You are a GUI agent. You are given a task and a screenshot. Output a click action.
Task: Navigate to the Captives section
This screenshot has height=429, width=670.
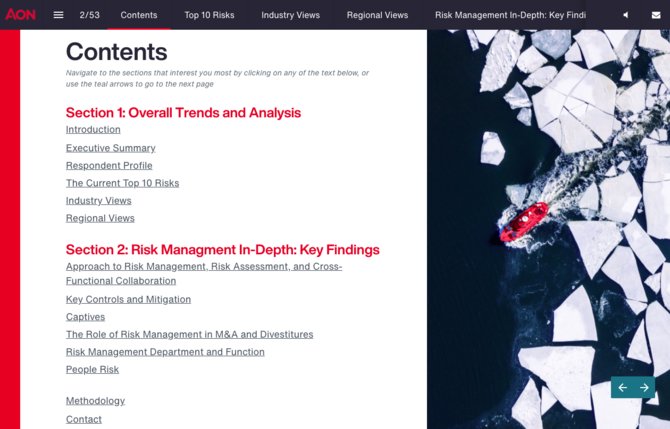pos(85,317)
